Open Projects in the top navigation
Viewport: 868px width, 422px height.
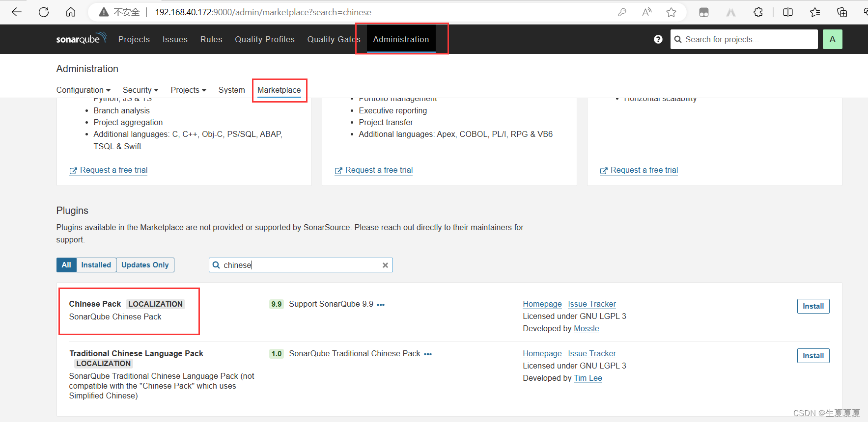[134, 39]
